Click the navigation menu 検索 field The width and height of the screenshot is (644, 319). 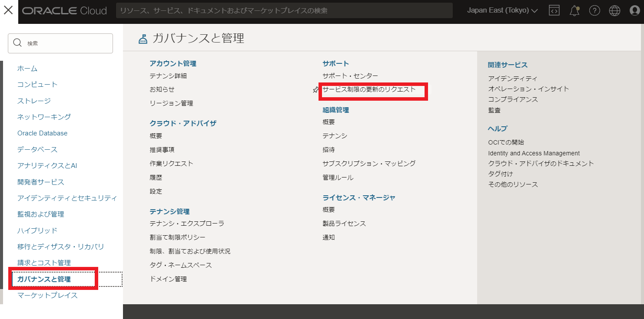[x=60, y=43]
